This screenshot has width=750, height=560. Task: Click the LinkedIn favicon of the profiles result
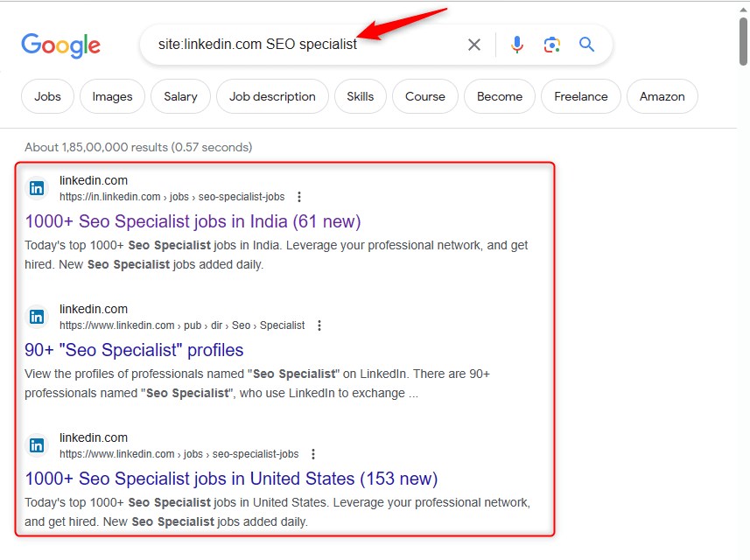(37, 317)
